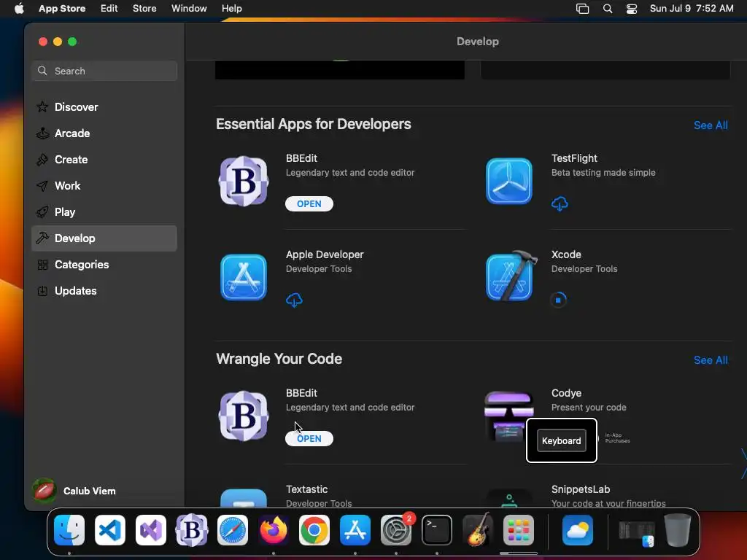
Task: Download TestFlight via cloud icon
Action: [x=560, y=204]
